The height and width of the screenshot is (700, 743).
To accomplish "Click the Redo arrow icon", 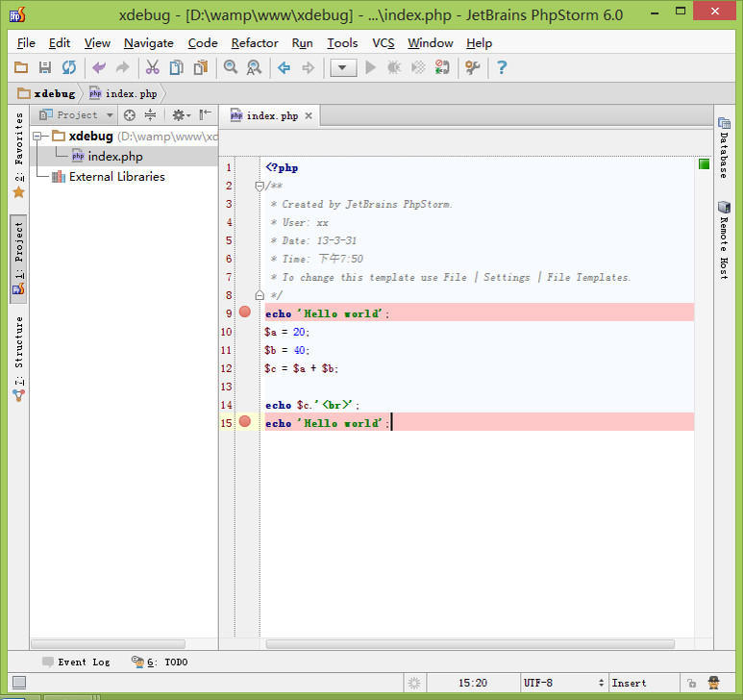I will (x=122, y=67).
